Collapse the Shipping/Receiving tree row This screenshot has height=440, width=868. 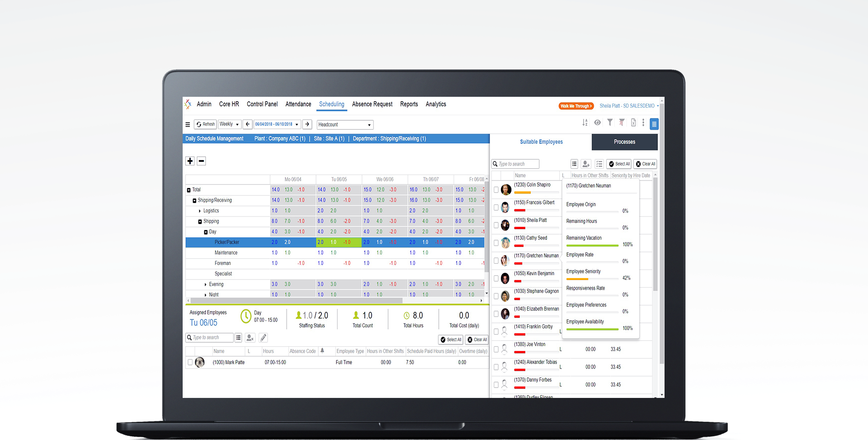pyautogui.click(x=194, y=201)
